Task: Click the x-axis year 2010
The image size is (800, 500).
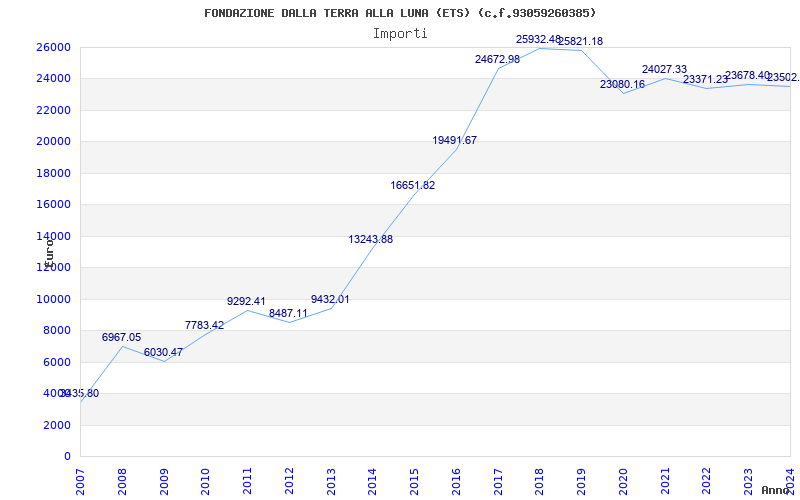Action: 206,482
